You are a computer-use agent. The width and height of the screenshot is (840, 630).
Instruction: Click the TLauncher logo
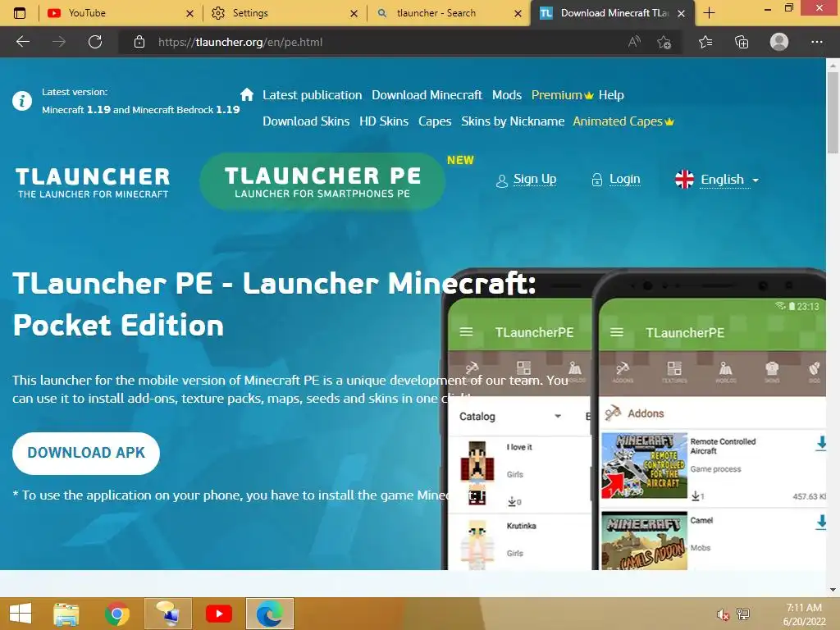93,183
